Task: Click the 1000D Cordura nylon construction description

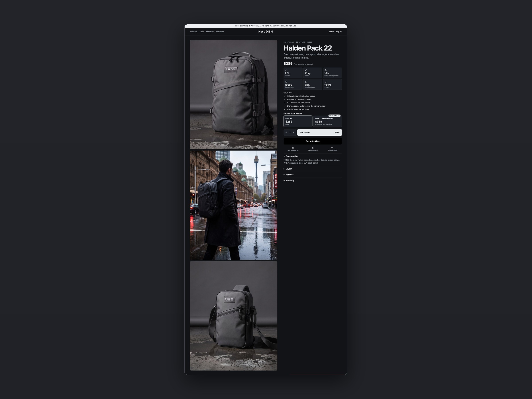Action: pos(312,161)
